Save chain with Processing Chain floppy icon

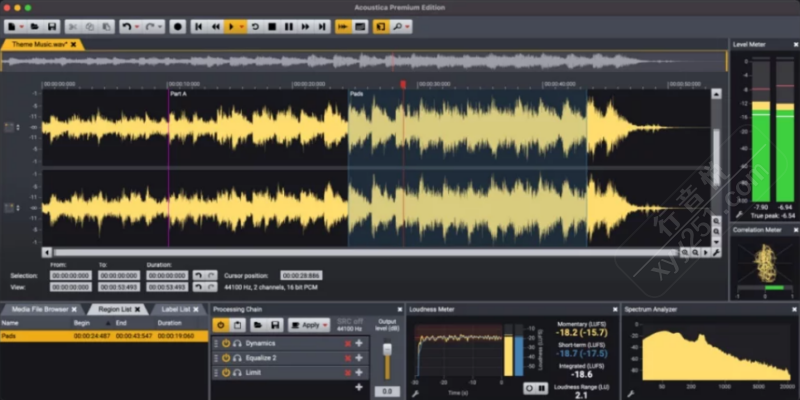pos(274,325)
